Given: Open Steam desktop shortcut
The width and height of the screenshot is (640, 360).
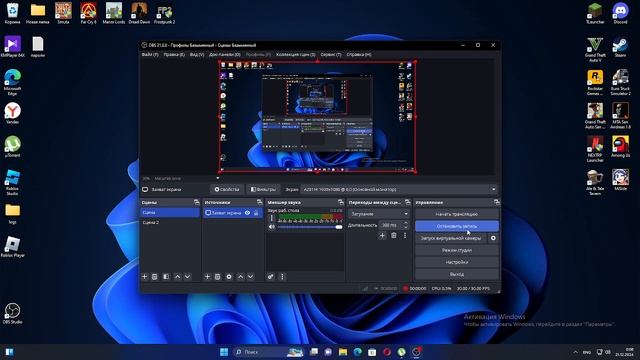Looking at the screenshot, I should 620,47.
